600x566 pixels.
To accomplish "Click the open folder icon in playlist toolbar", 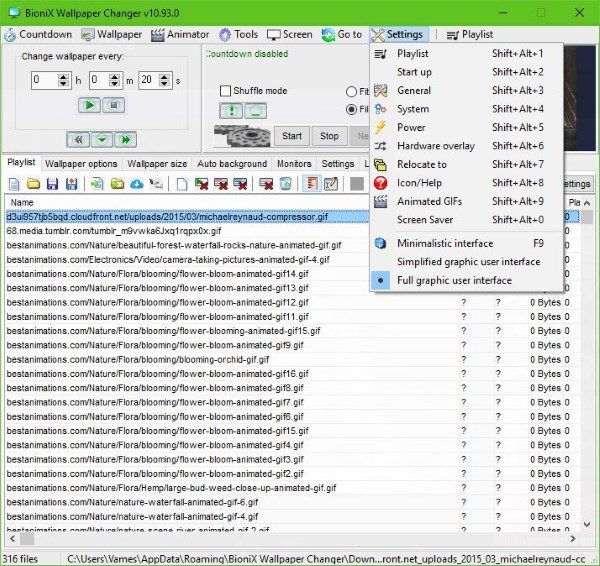I will pyautogui.click(x=33, y=184).
